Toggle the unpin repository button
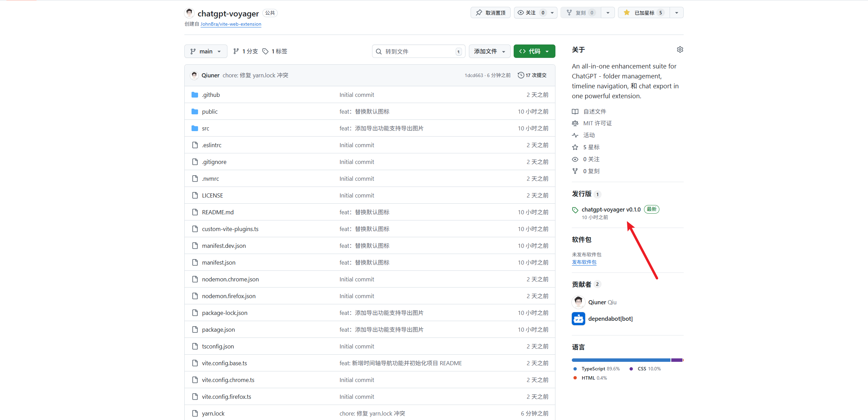Image resolution: width=868 pixels, height=420 pixels. click(490, 13)
